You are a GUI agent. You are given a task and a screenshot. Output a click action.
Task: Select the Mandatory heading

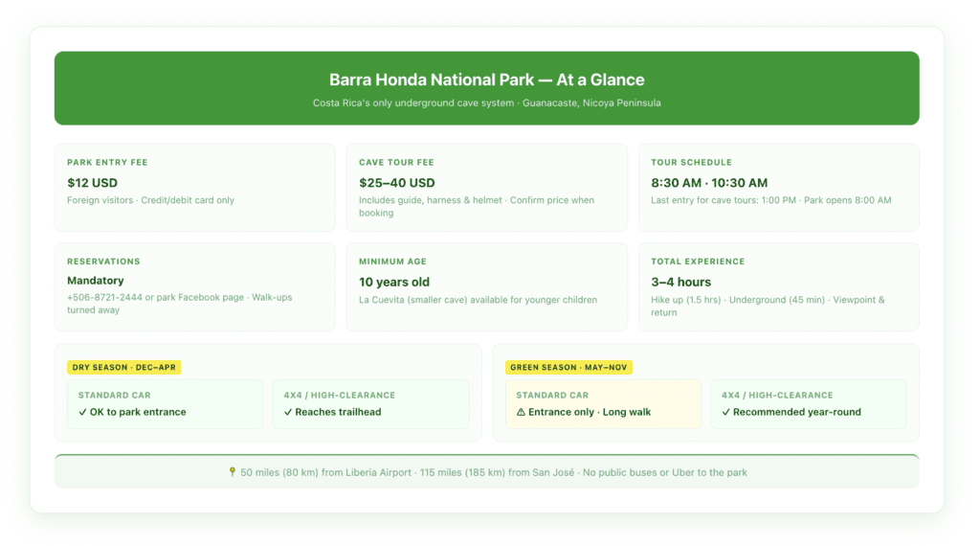pyautogui.click(x=96, y=281)
